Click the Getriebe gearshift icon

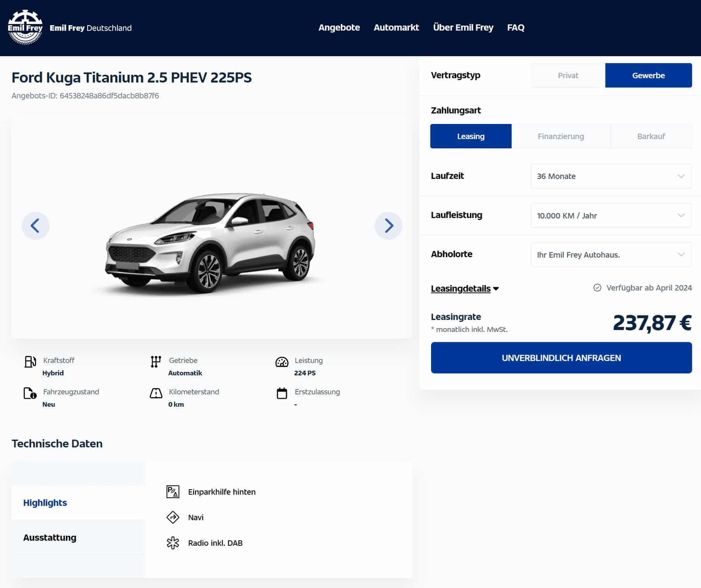156,361
